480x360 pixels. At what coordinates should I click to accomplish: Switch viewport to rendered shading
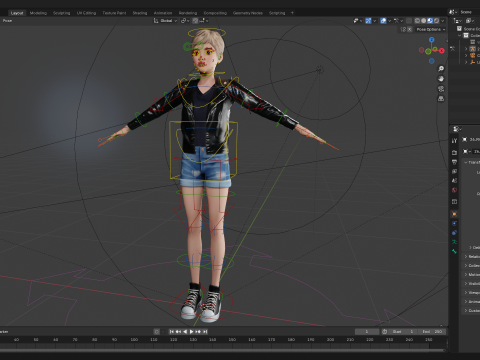tap(436, 21)
